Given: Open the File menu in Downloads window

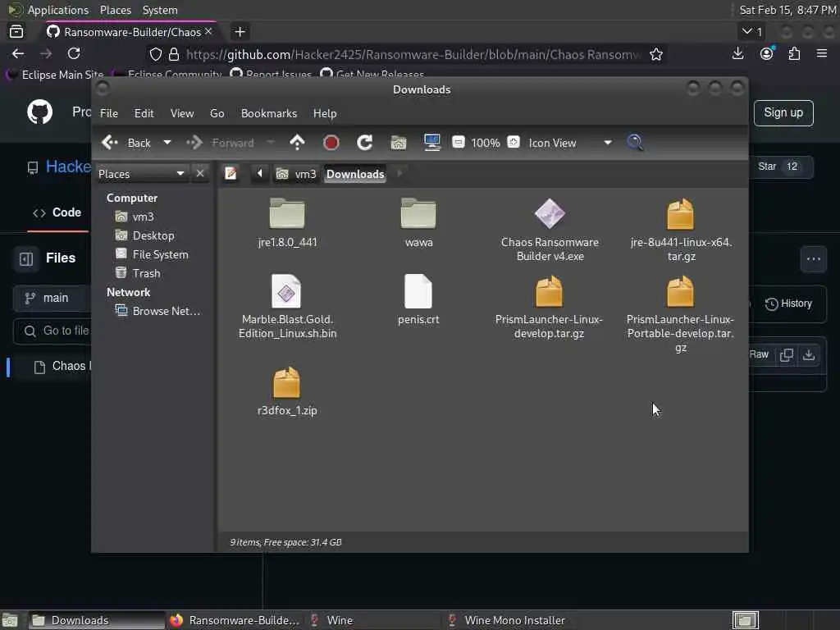Looking at the screenshot, I should [x=109, y=113].
